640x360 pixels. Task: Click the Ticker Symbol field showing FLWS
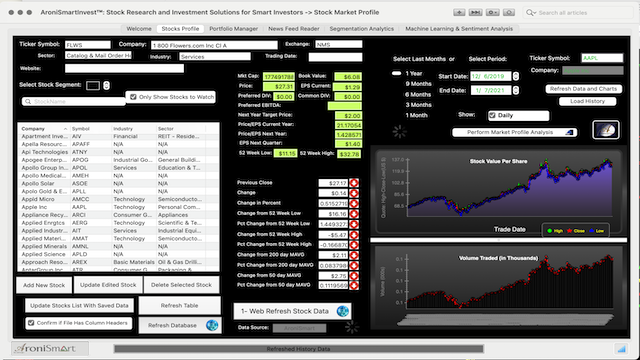(88, 44)
